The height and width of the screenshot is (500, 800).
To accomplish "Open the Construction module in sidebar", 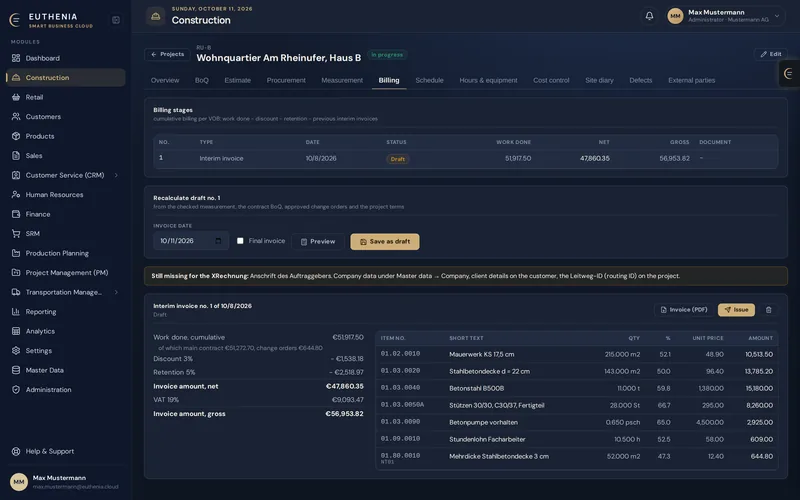I will pyautogui.click(x=66, y=78).
